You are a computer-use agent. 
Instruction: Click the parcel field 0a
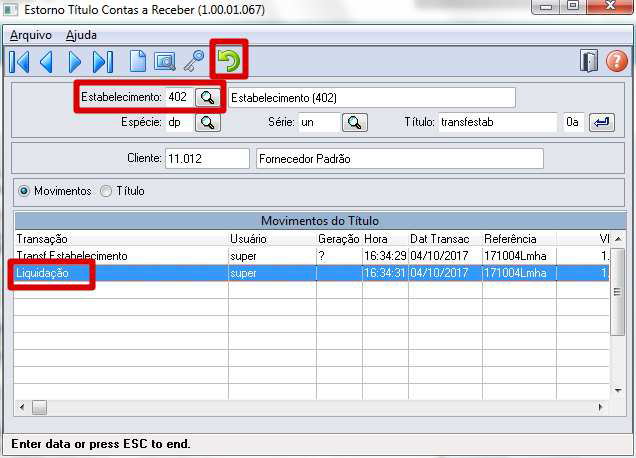pyautogui.click(x=573, y=123)
